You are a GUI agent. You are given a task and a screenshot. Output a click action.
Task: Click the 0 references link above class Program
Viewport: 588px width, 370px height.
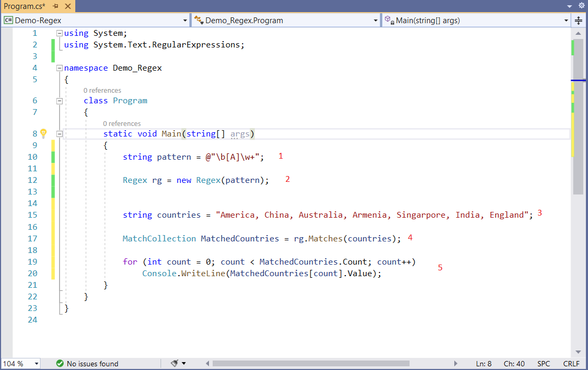(102, 90)
